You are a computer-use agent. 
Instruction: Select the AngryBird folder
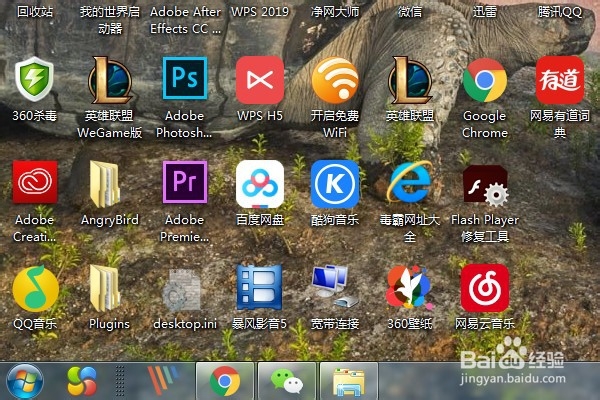tap(105, 184)
